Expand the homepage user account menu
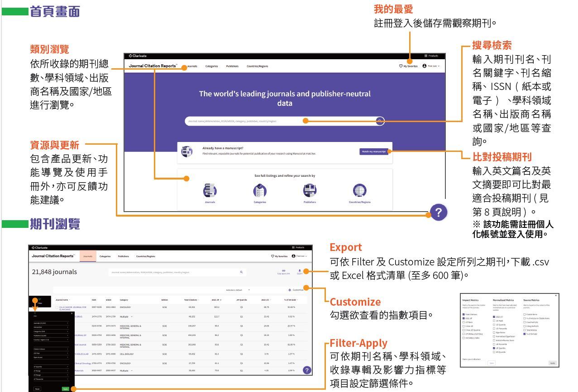Image resolution: width=578 pixels, height=392 pixels. click(x=431, y=66)
